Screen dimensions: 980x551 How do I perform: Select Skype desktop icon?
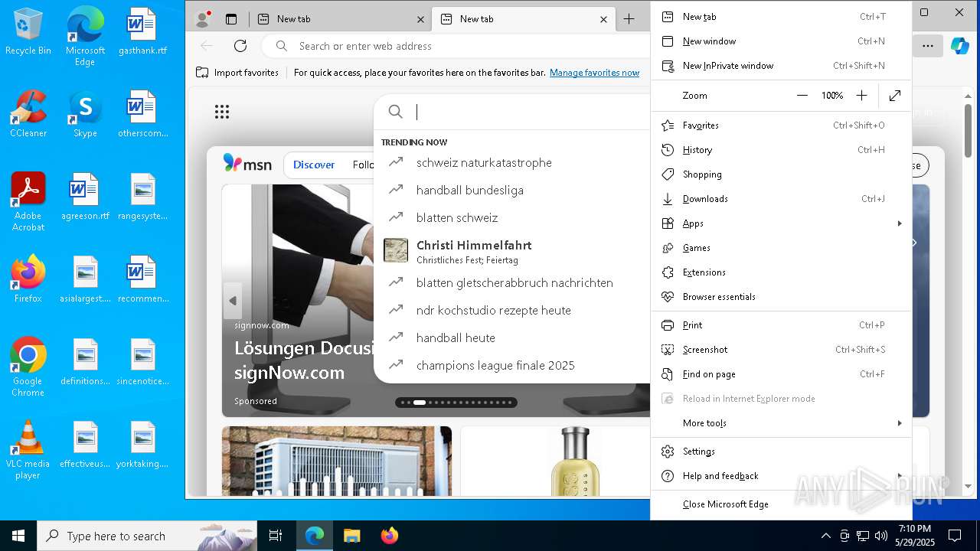[x=85, y=114]
